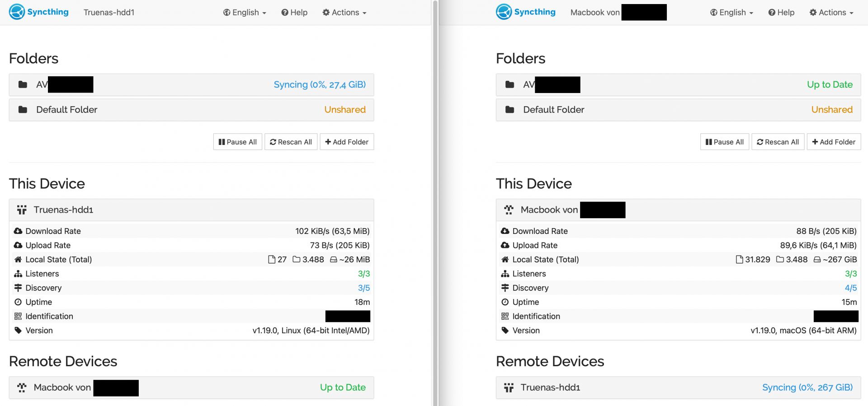Expand the Default Folder row in the right window
868x406 pixels.
(678, 110)
